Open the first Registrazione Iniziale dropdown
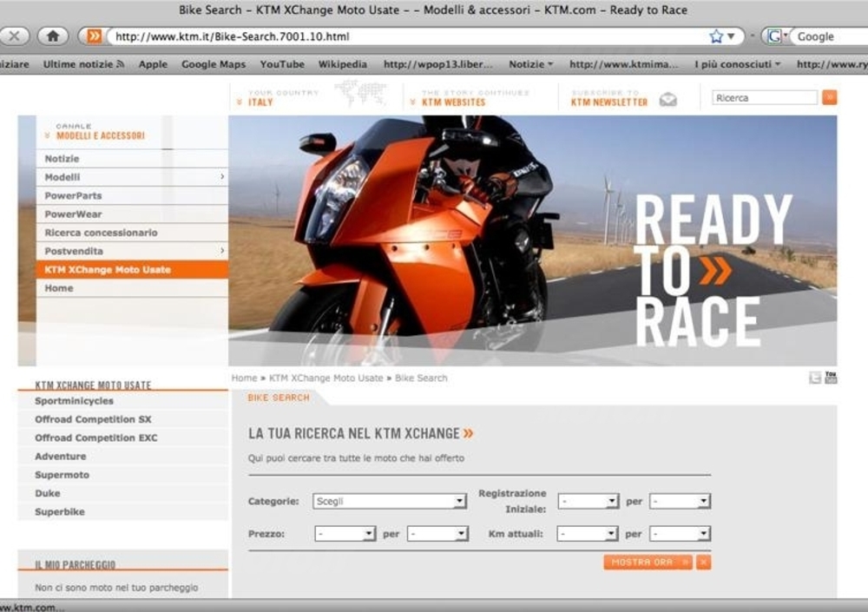Viewport: 868px width, 612px height. point(588,502)
